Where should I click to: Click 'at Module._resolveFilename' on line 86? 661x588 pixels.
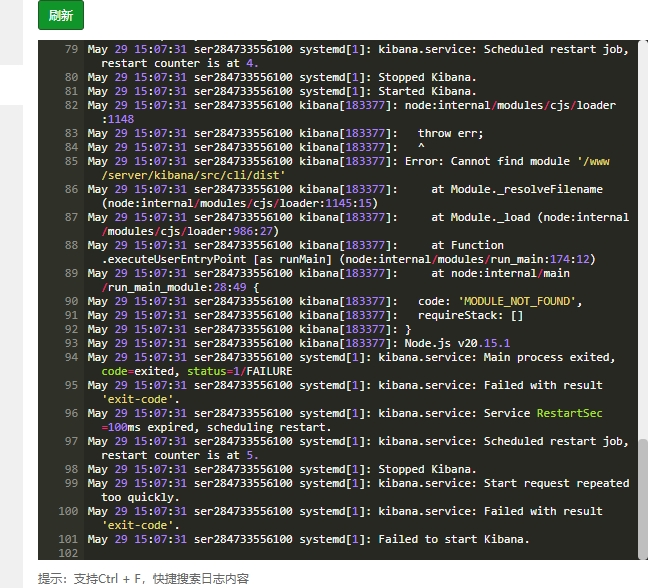(516, 189)
